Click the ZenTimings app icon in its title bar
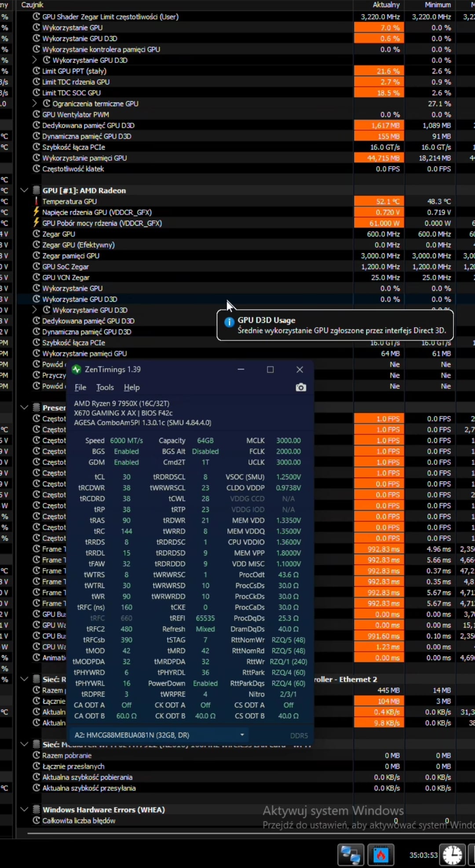Image resolution: width=475 pixels, height=868 pixels. pyautogui.click(x=77, y=369)
